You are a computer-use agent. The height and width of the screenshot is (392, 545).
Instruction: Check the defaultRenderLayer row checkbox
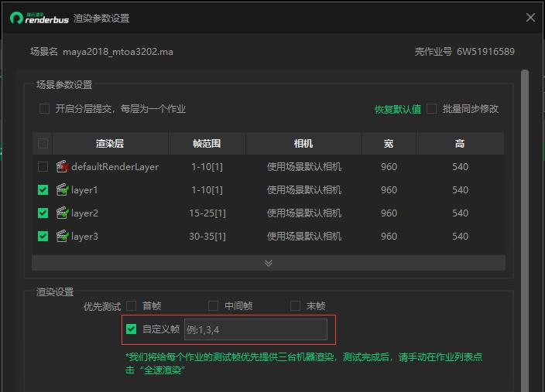pyautogui.click(x=43, y=167)
